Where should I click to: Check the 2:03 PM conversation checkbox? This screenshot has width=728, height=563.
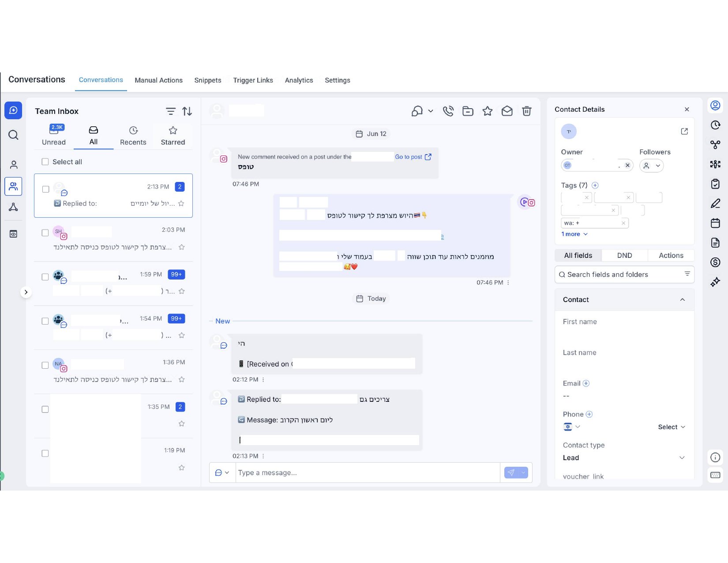click(x=45, y=233)
